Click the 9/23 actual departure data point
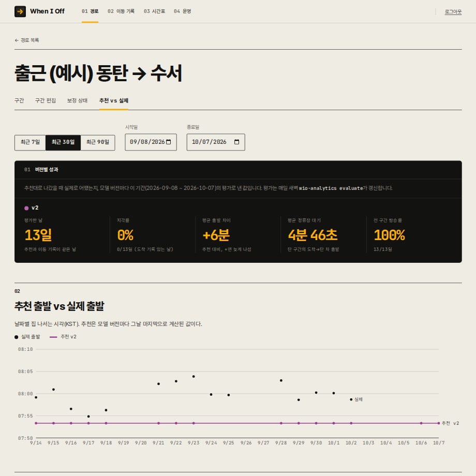This screenshot has width=476, height=476. [x=194, y=377]
